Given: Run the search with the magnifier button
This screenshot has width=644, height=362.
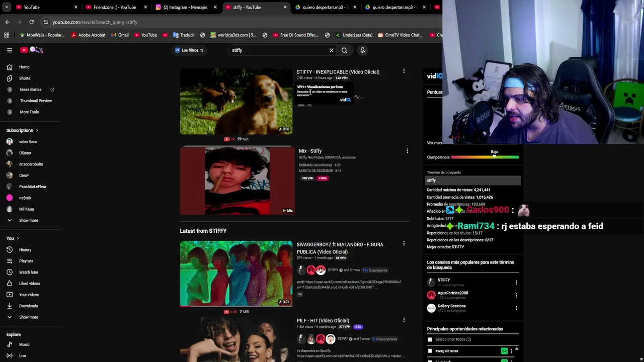Looking at the screenshot, I should (x=344, y=50).
